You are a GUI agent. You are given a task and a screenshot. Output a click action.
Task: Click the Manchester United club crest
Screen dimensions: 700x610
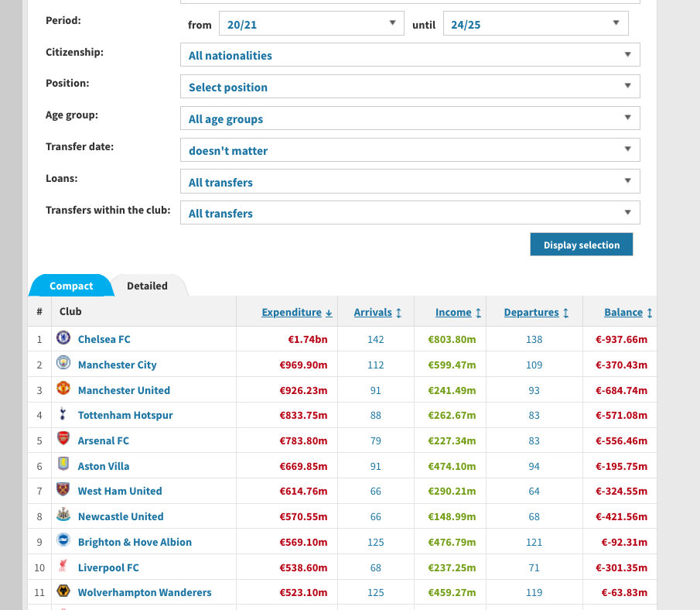click(63, 388)
